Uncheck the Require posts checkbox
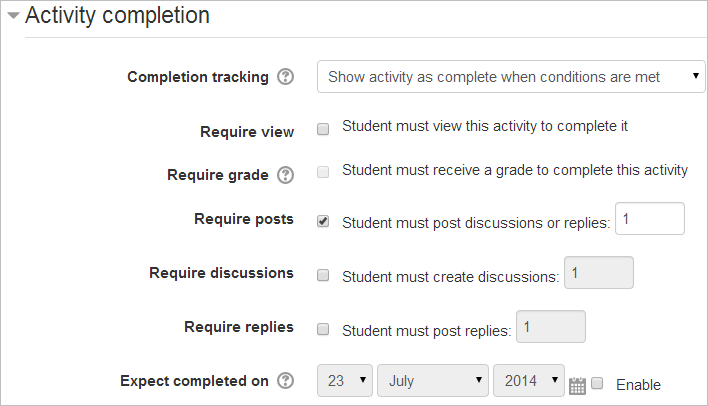 pyautogui.click(x=323, y=221)
